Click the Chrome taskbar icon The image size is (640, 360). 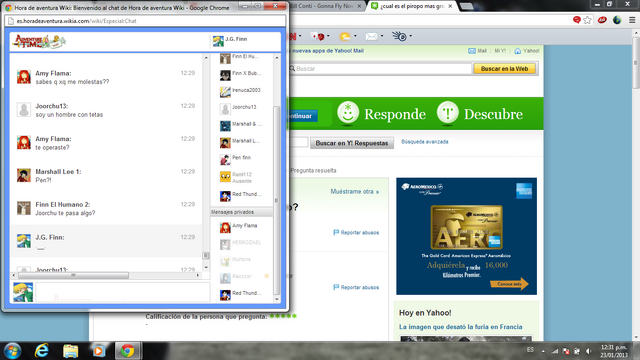point(127,351)
